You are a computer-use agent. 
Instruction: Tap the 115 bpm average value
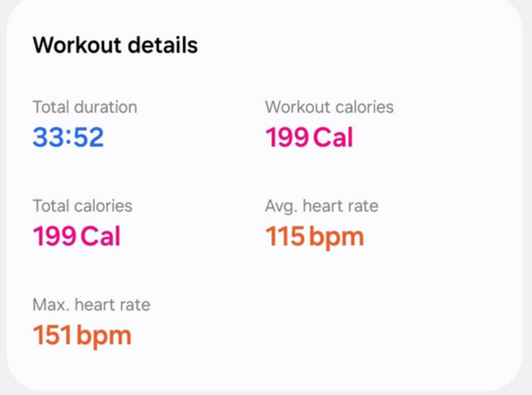point(314,238)
